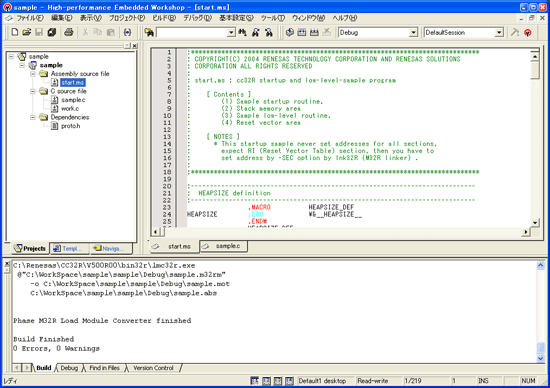The image size is (550, 388).
Task: Click the Open file toolbar icon
Action: point(27,32)
